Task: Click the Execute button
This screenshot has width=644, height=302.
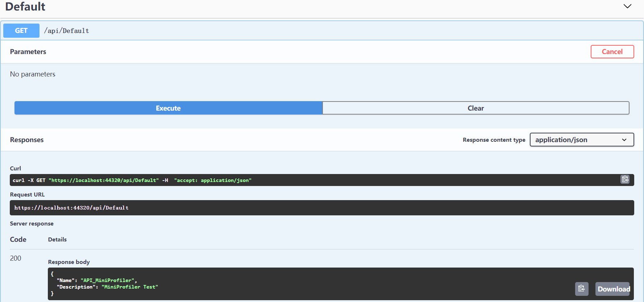Action: point(168,108)
